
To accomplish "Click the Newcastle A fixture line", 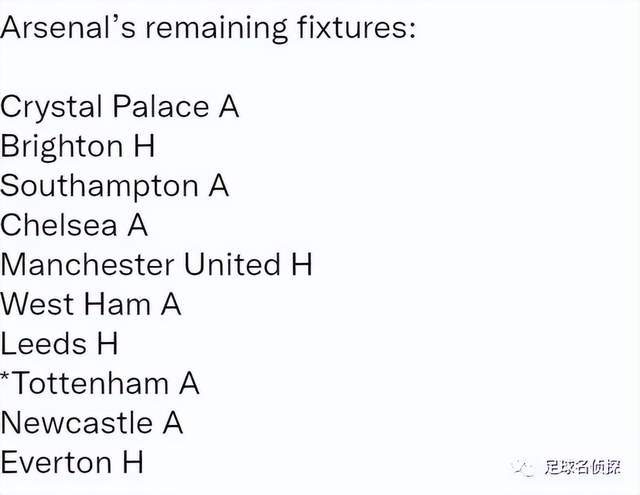I will coord(91,423).
